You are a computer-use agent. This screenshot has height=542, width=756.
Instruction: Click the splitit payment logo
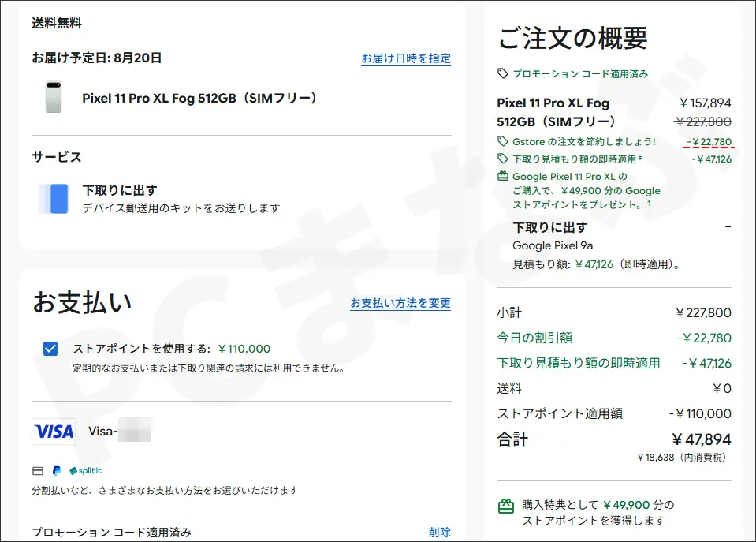click(85, 470)
